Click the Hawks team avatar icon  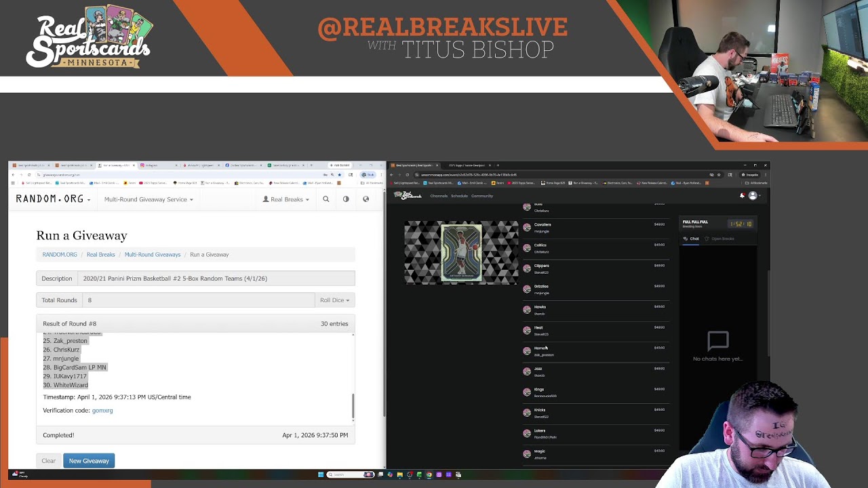coord(527,310)
